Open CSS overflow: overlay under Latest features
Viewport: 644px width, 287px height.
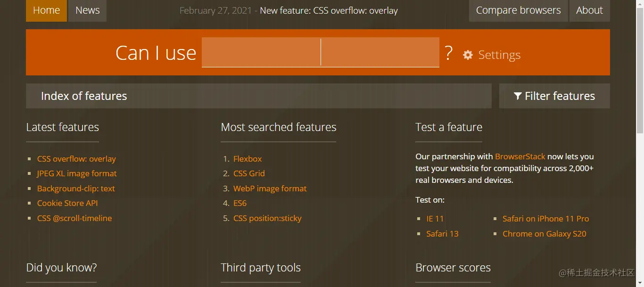[76, 159]
